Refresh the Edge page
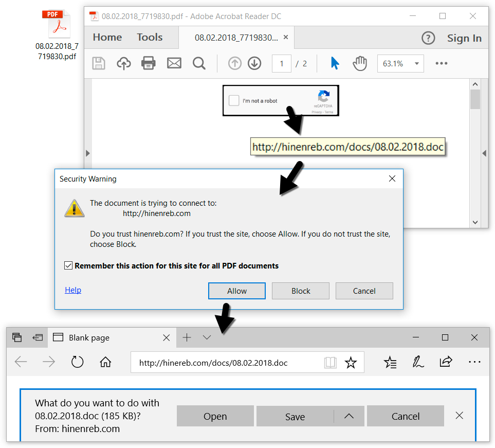495x448 pixels. coord(77,362)
